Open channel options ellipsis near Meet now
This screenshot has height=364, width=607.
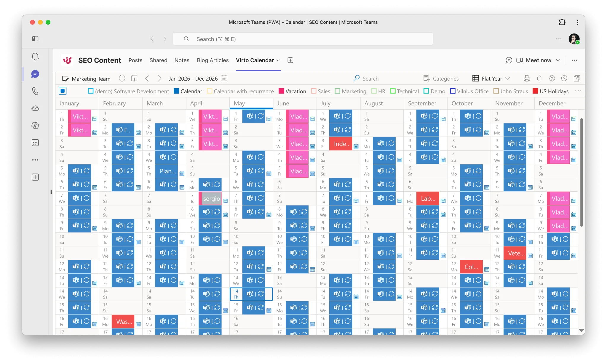pos(574,60)
